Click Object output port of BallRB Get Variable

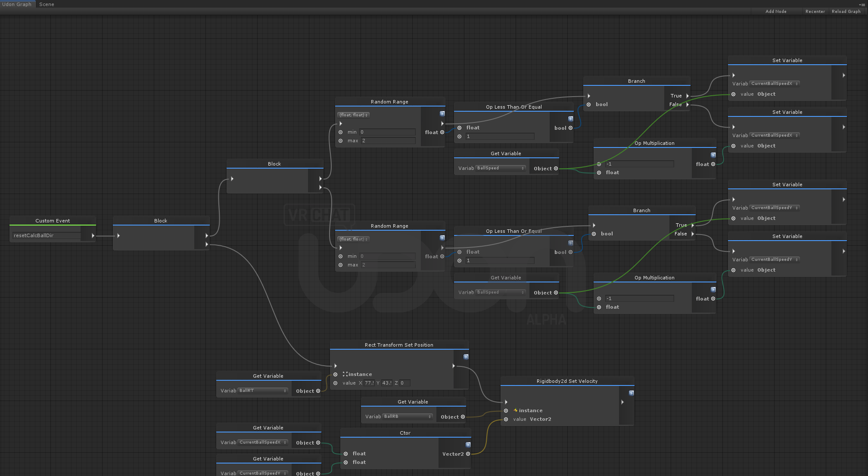click(463, 417)
